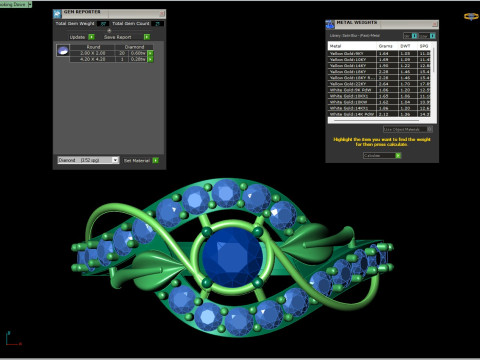The height and width of the screenshot is (360, 480).
Task: Select White Gold 9K PdW row
Action: (379, 90)
